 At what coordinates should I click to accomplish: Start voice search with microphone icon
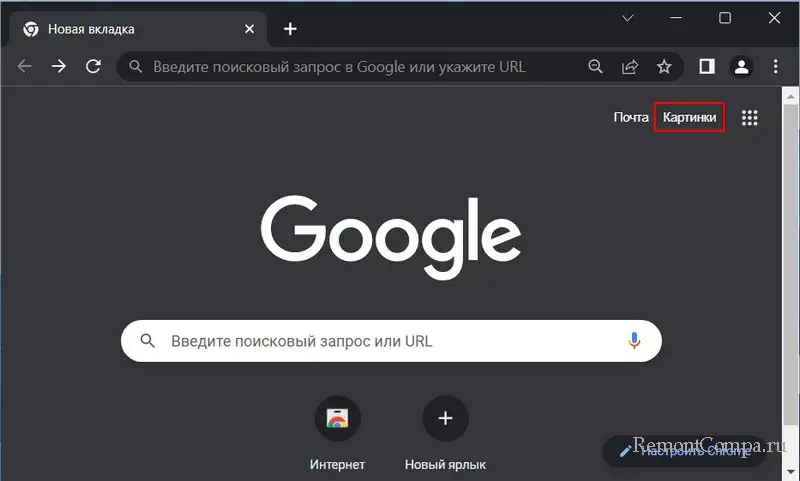[x=634, y=341]
